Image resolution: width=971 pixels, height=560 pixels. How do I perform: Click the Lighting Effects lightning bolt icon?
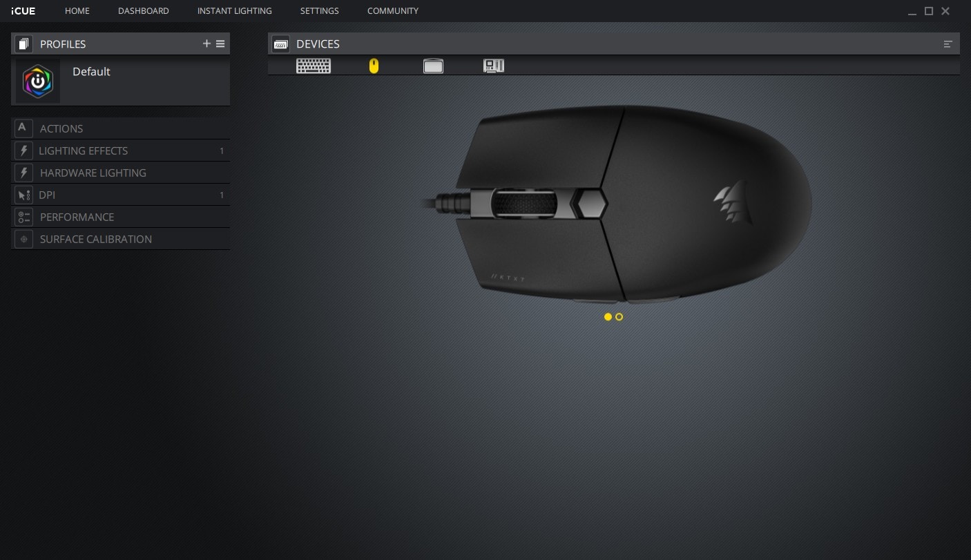[x=23, y=150]
